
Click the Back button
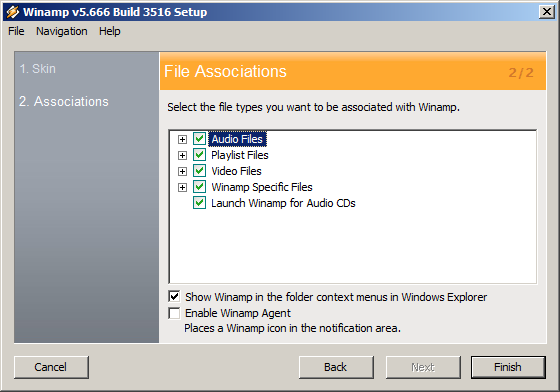(x=336, y=367)
